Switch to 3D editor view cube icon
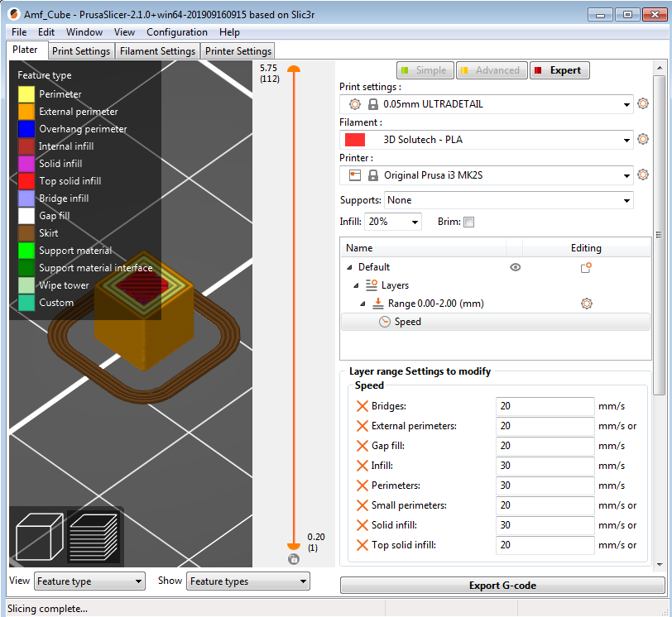The image size is (672, 617). click(37, 537)
